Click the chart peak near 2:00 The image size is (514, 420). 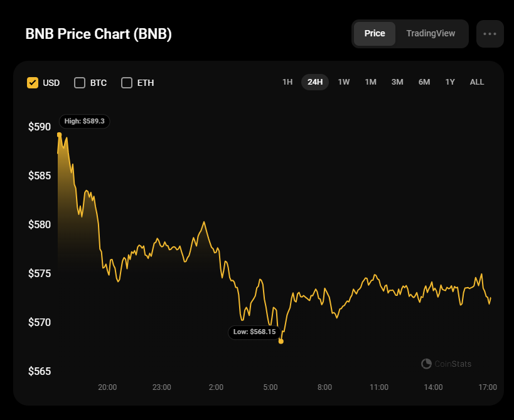(204, 223)
